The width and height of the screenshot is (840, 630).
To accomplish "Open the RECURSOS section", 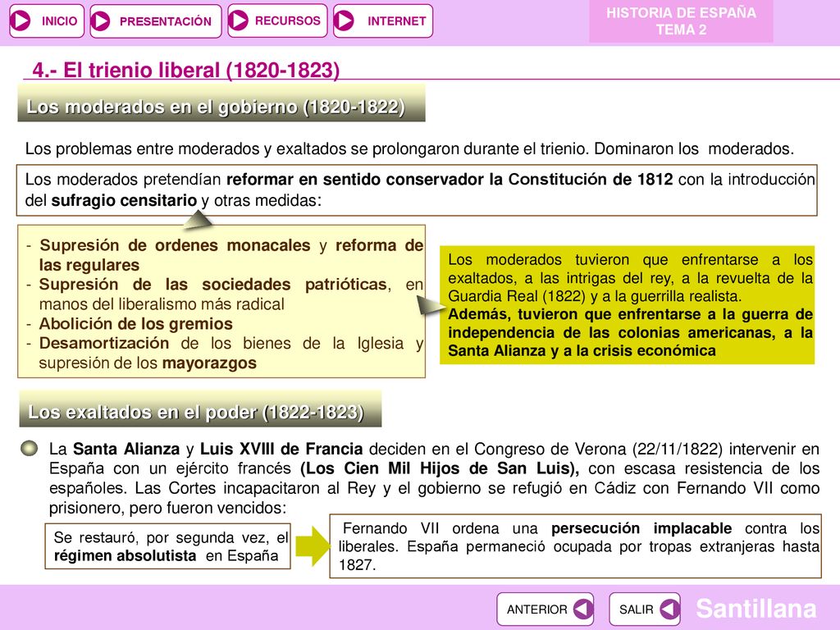I will [277, 21].
